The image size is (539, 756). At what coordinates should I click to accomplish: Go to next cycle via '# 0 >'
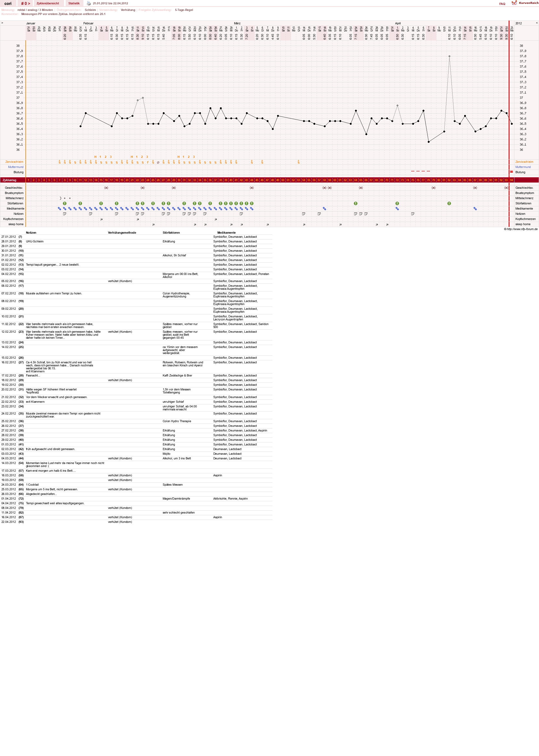25,3
